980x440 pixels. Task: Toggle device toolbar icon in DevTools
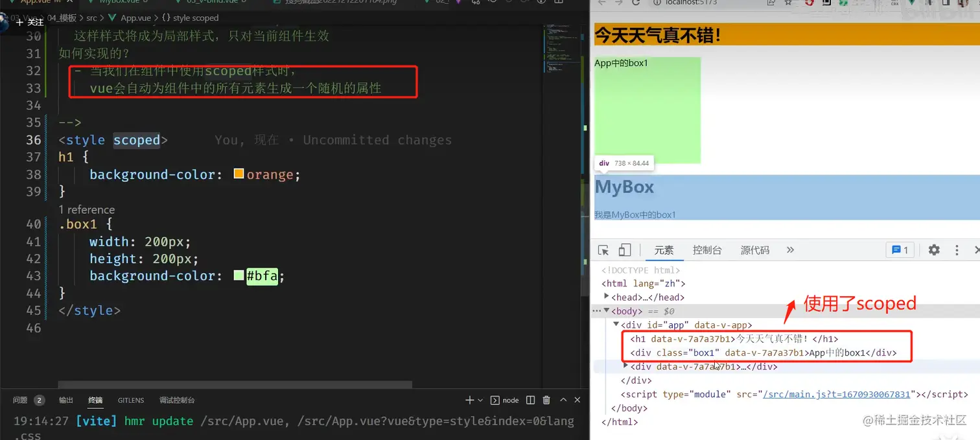point(625,250)
